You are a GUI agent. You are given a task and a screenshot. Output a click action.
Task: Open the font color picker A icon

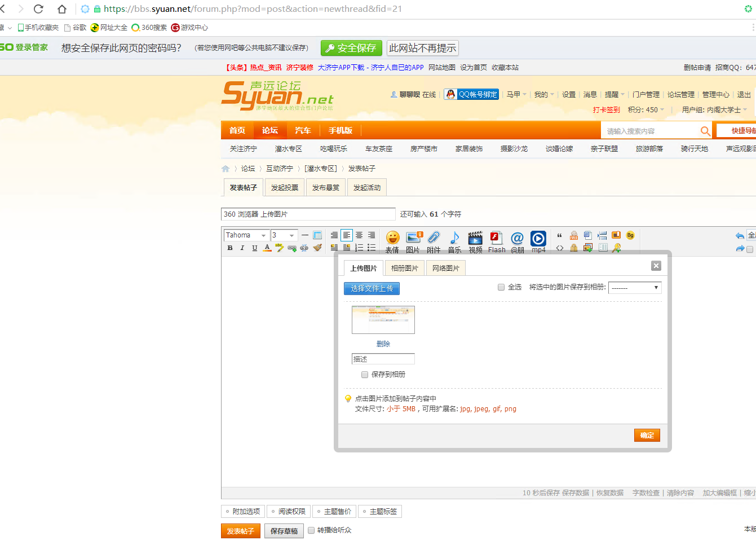click(x=267, y=248)
